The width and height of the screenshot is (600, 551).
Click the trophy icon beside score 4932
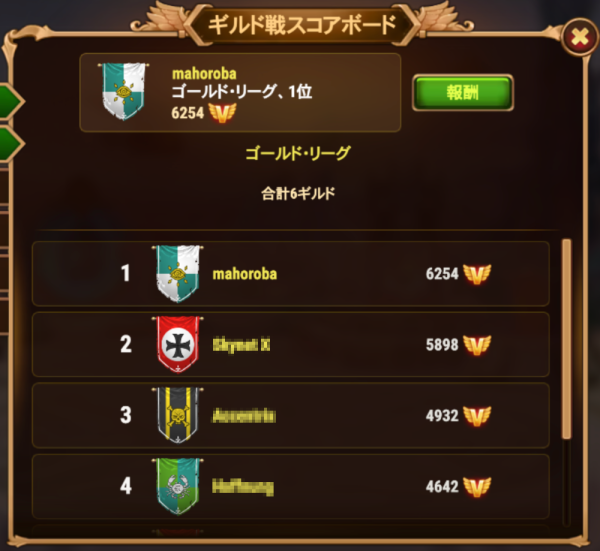pos(477,416)
